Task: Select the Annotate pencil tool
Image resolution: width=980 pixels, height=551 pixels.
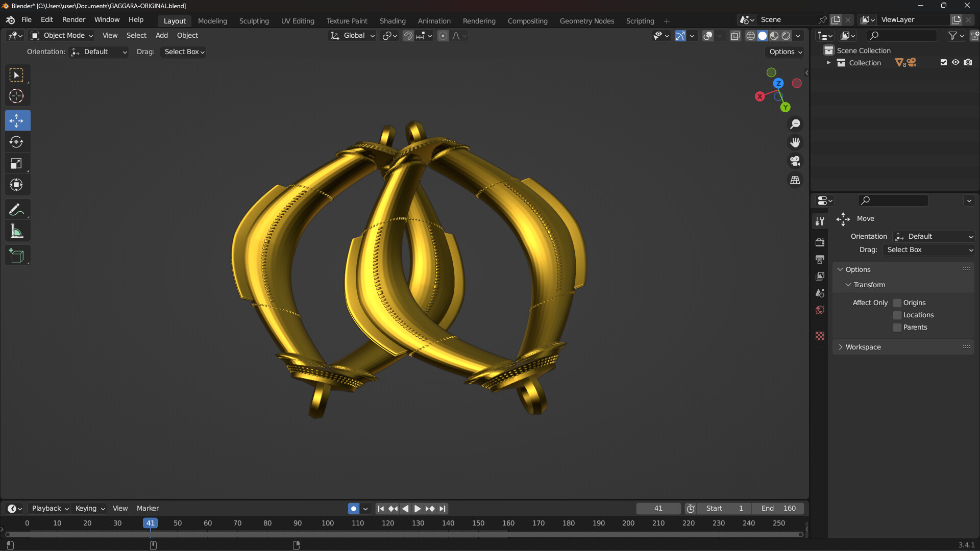Action: point(16,210)
